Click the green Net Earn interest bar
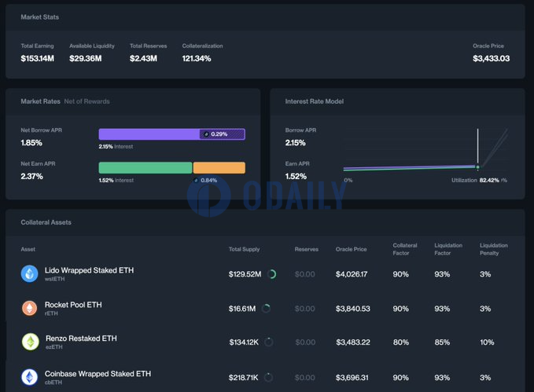The height and width of the screenshot is (392, 534). point(145,168)
